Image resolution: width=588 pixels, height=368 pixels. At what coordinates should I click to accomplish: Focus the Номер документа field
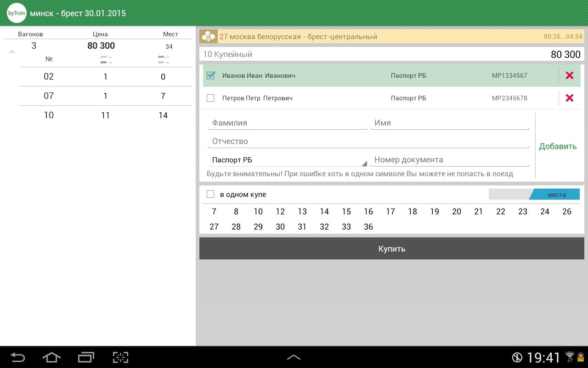[x=450, y=160]
